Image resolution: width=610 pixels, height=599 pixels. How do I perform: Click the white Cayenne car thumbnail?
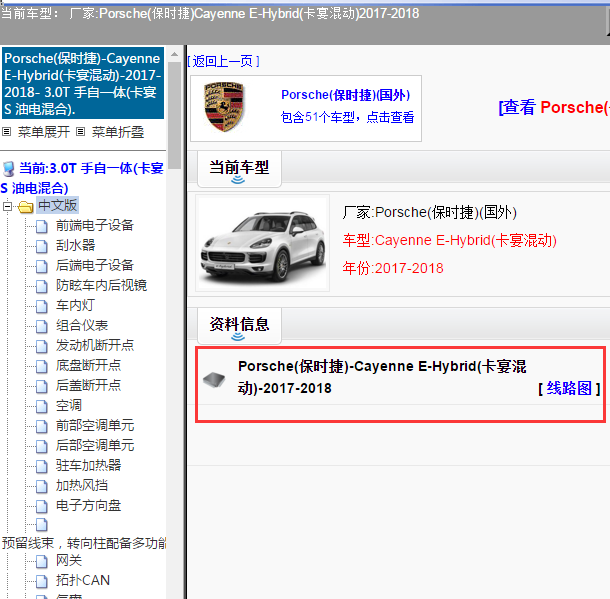(x=262, y=243)
